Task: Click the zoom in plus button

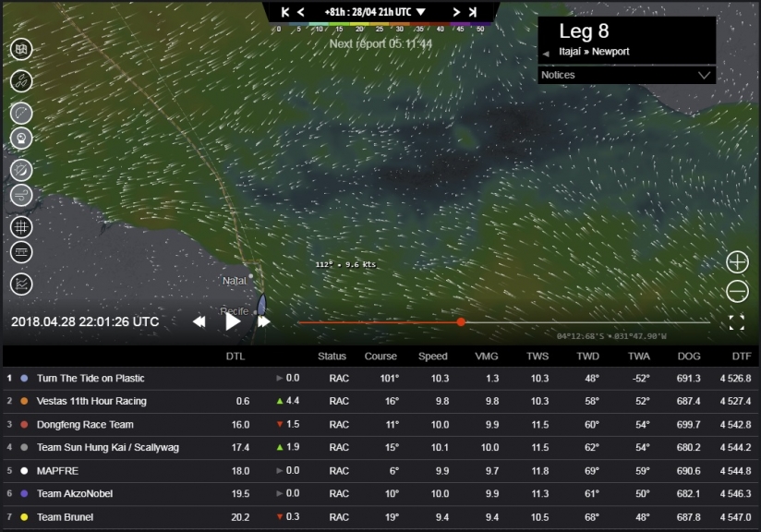Action: pyautogui.click(x=737, y=262)
